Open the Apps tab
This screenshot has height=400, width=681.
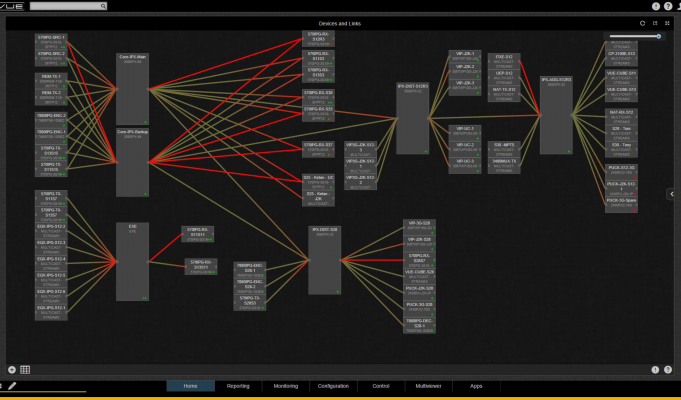[476, 386]
